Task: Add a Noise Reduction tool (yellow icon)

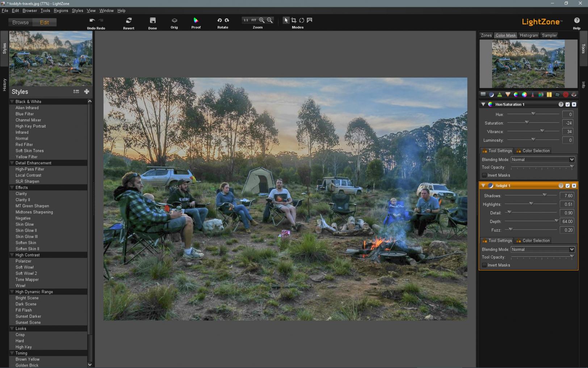Action: (x=549, y=94)
